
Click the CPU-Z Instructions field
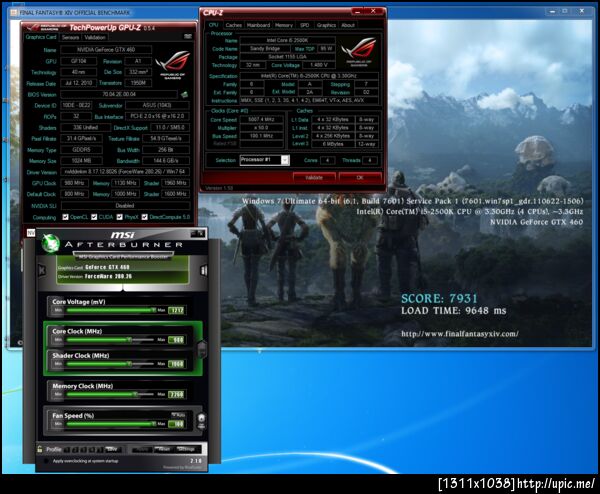click(x=309, y=100)
